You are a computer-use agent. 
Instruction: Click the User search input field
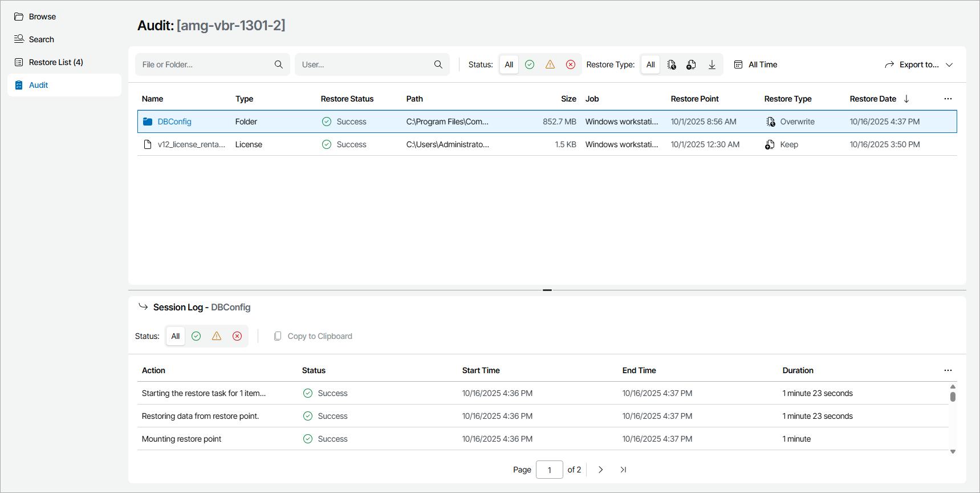point(365,64)
